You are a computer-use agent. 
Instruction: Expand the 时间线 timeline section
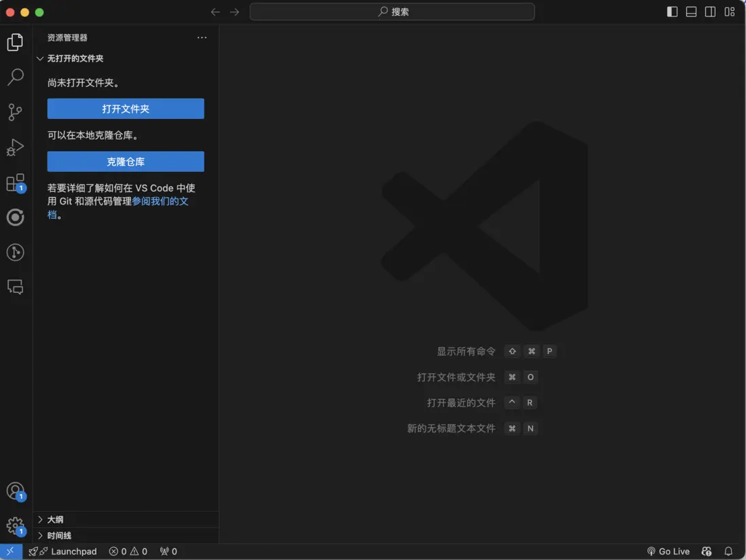(x=59, y=536)
